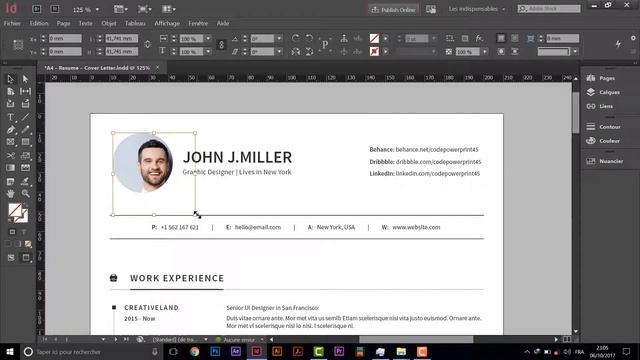Open the Nuancier panel
The height and width of the screenshot is (360, 640).
click(604, 161)
